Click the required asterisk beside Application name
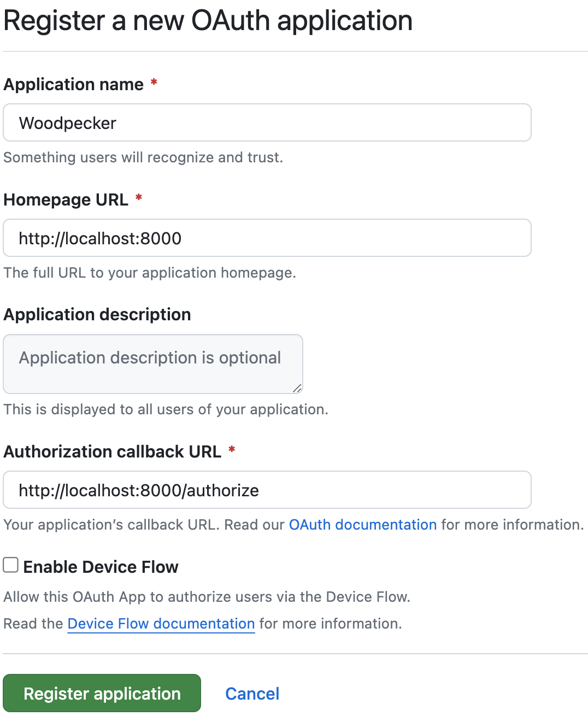Viewport: 588px width, 716px height. (154, 83)
